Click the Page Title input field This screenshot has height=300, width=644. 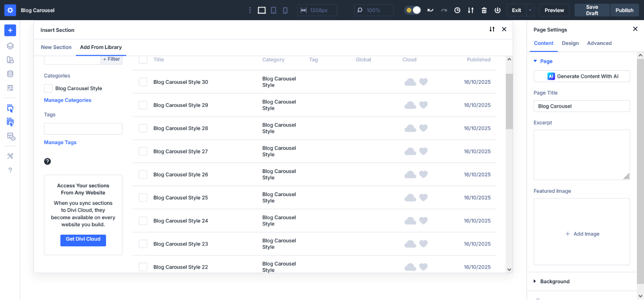[582, 106]
